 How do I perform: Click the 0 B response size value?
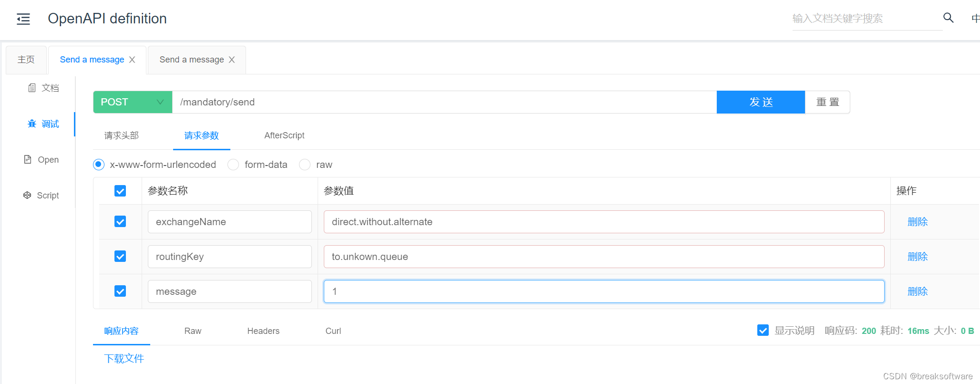tap(967, 331)
